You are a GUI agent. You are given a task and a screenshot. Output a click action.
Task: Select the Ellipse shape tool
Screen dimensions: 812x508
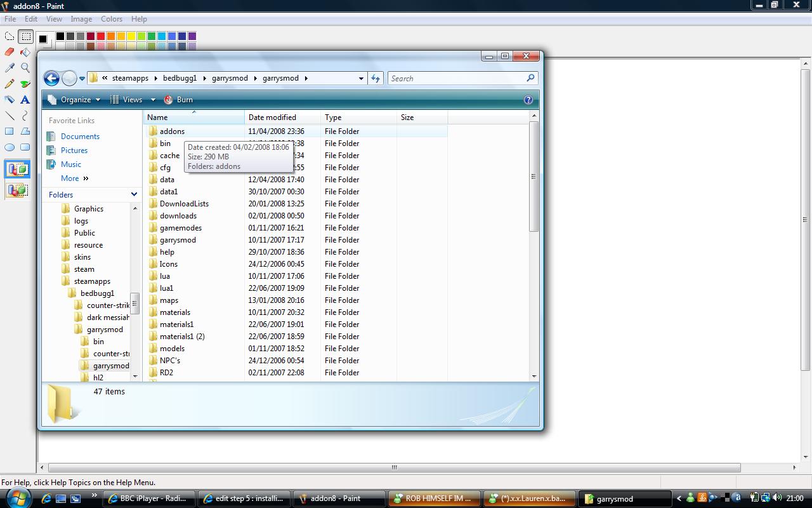pos(10,147)
